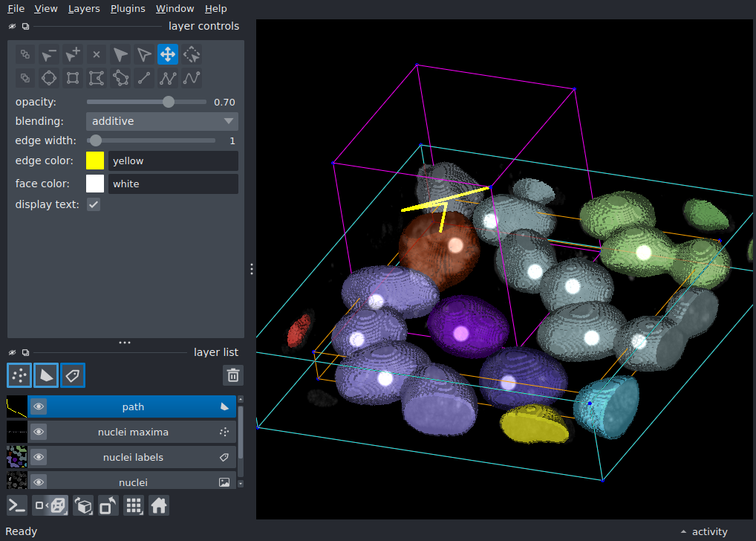Open the Window menu
The height and width of the screenshot is (541, 756).
[175, 9]
